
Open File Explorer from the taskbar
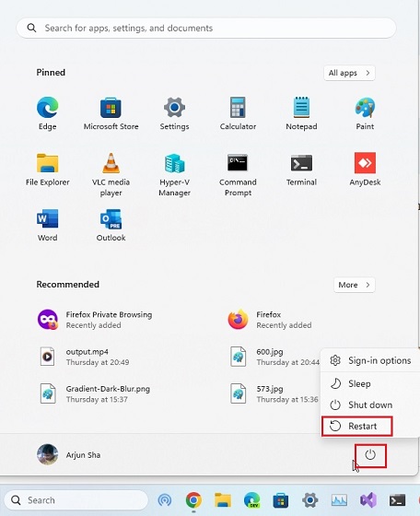(223, 500)
